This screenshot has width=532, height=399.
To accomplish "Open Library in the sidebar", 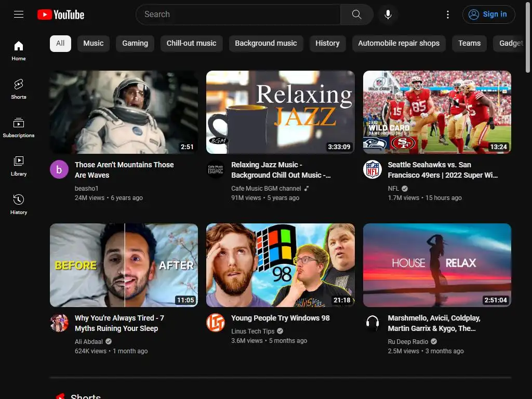I will (x=19, y=166).
